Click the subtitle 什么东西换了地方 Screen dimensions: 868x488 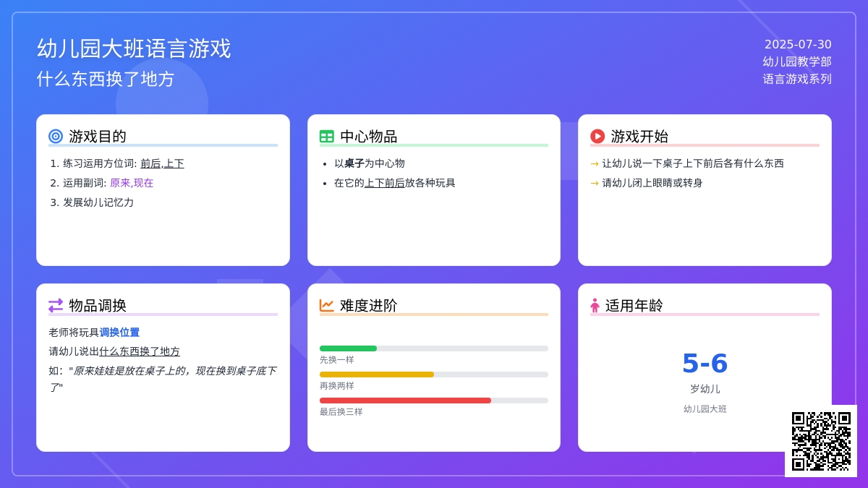pyautogui.click(x=106, y=79)
